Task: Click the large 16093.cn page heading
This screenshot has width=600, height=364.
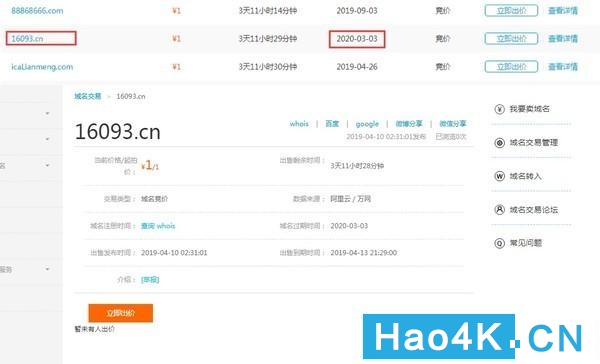Action: 117,132
